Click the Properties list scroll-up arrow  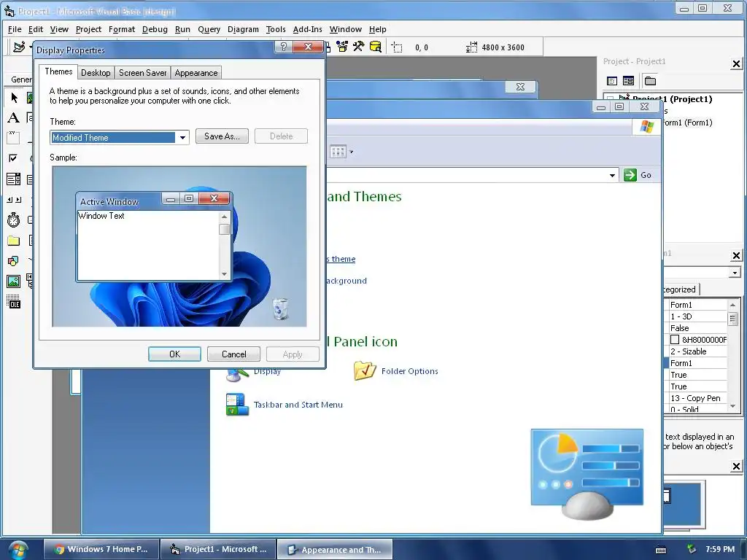point(732,305)
